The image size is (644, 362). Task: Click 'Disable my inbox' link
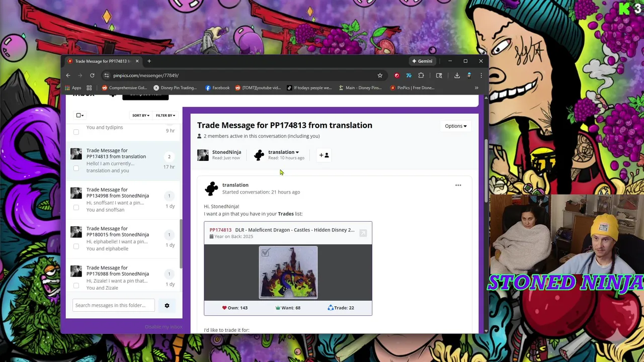tap(164, 327)
